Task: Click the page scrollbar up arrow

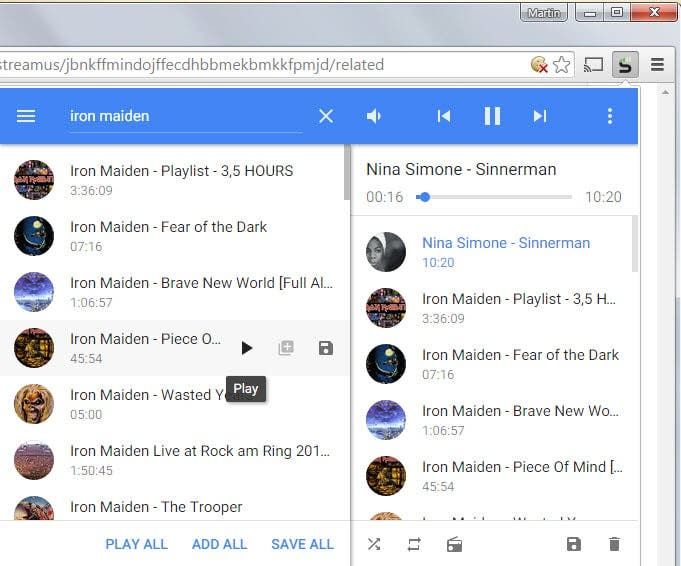Action: [x=665, y=92]
